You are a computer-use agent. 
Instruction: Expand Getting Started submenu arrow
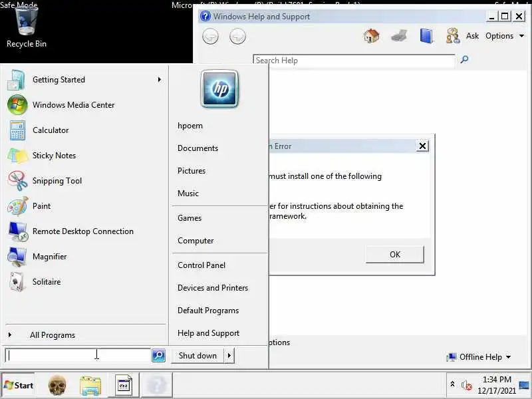point(159,80)
